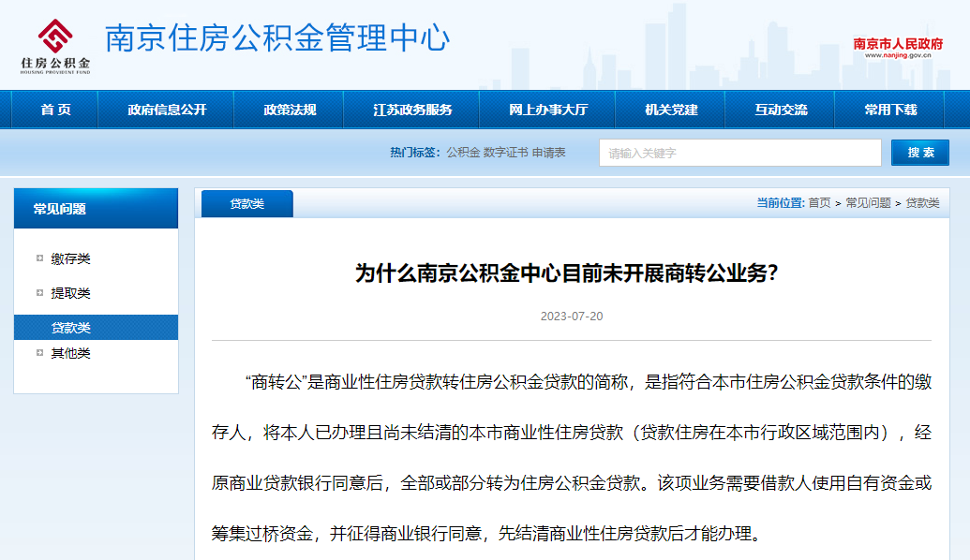Viewport: 970px width, 560px height.
Task: Open 常用下载 navigation item
Action: [890, 110]
